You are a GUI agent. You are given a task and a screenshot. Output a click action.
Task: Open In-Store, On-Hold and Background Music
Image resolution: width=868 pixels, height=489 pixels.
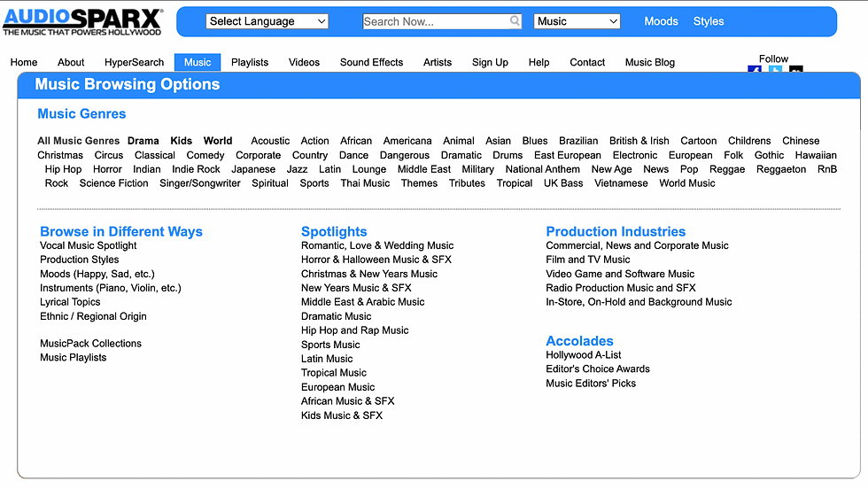click(x=639, y=302)
